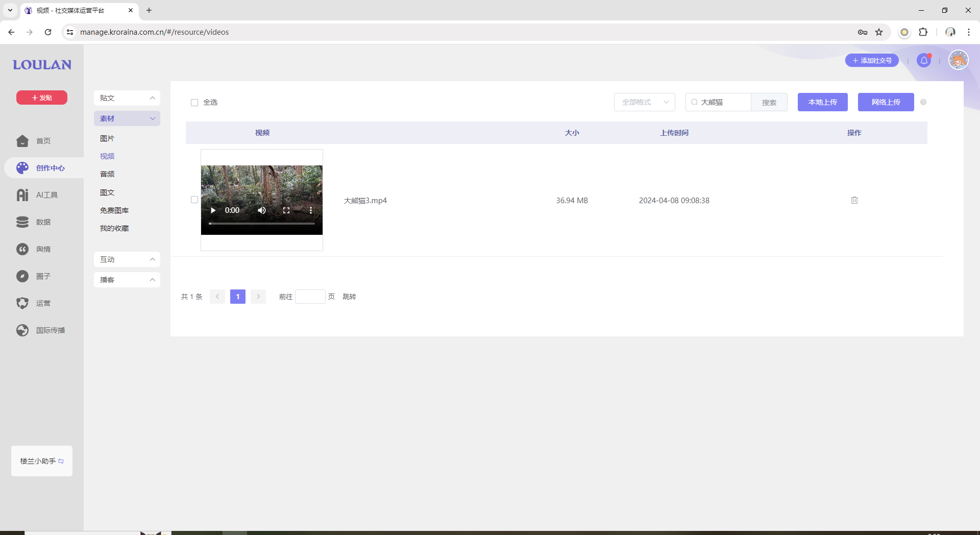
Task: Click the red 发贴 button
Action: click(42, 98)
